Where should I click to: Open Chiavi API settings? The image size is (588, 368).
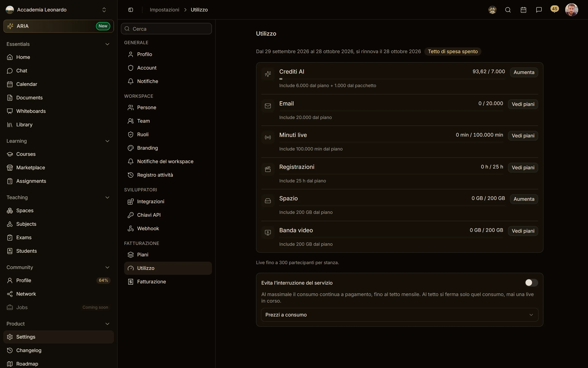168,215
